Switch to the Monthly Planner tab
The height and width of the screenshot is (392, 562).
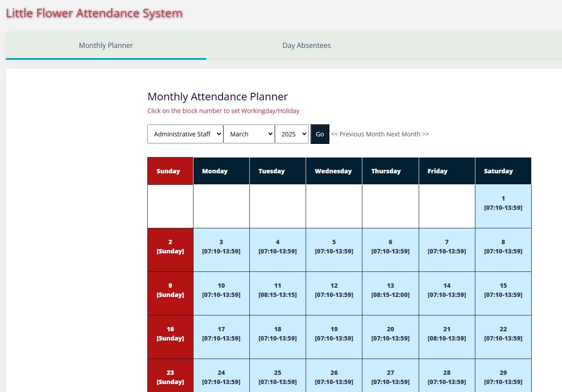pyautogui.click(x=106, y=45)
